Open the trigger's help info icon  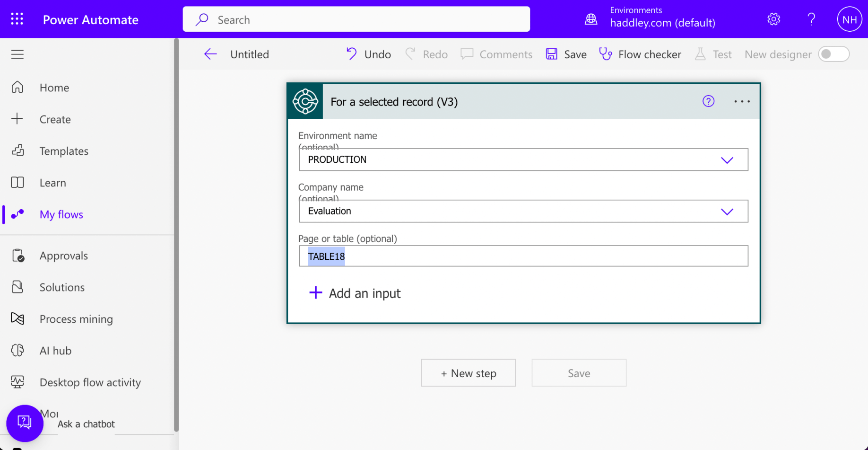pyautogui.click(x=708, y=101)
